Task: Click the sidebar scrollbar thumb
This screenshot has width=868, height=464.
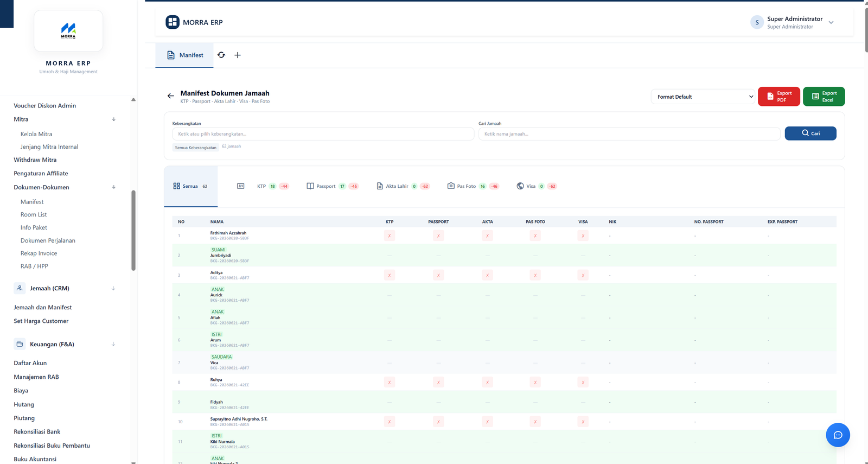Action: tap(133, 230)
